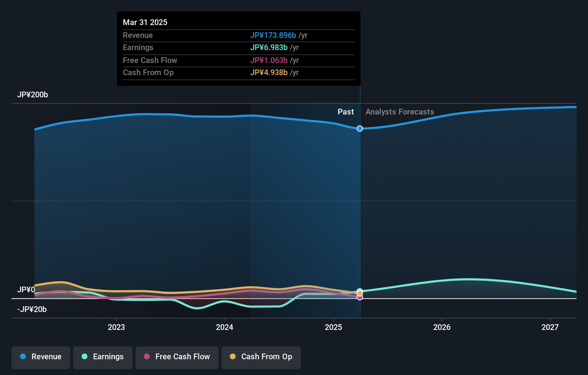The image size is (588, 375).
Task: Click the JP¥173.896b revenue value
Action: 273,35
